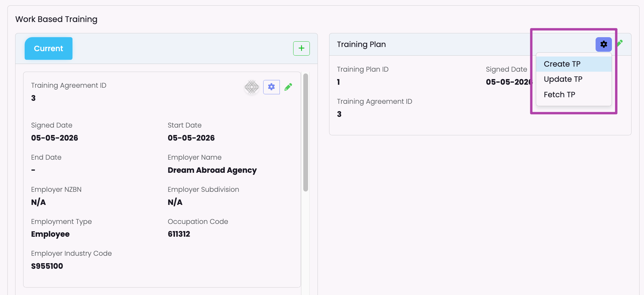Select the Current tab
The image size is (644, 295).
(48, 48)
